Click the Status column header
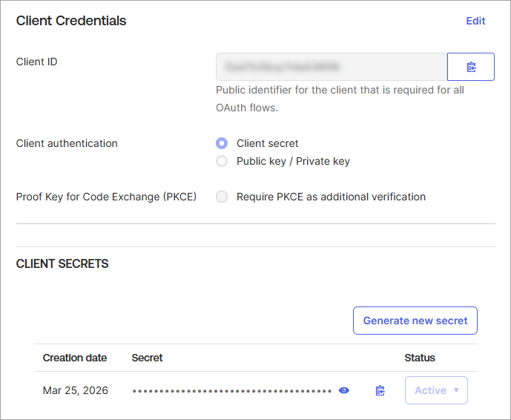Viewport: 511px width, 420px height. 420,358
